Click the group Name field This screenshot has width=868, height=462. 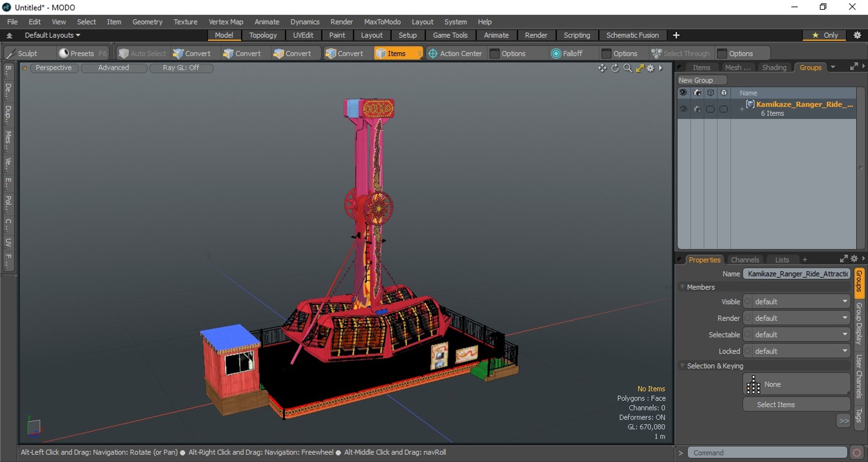pos(797,274)
